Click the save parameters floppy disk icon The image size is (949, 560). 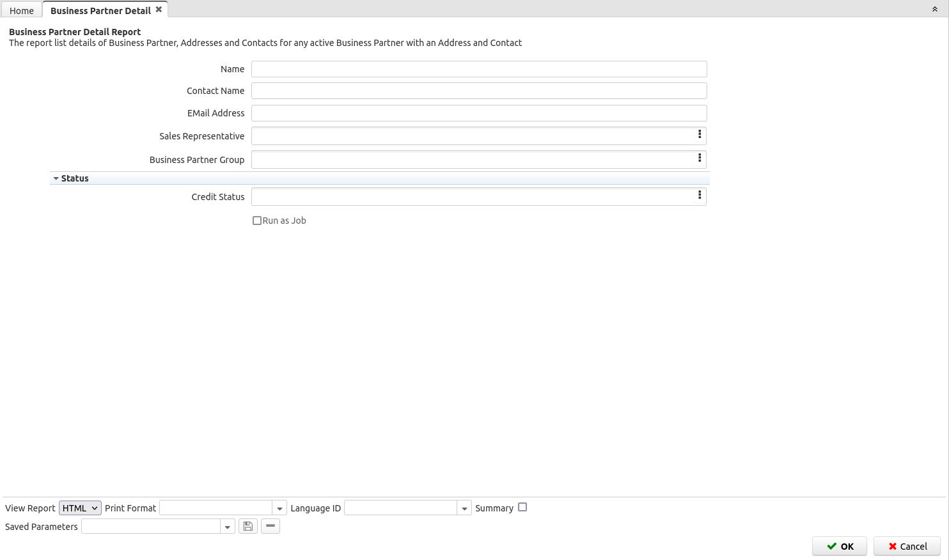247,526
